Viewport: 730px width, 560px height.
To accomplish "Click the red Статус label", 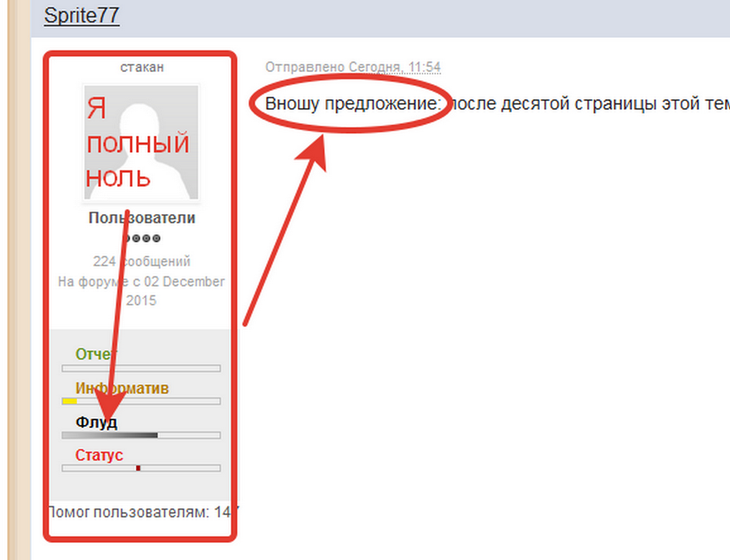I will (99, 455).
